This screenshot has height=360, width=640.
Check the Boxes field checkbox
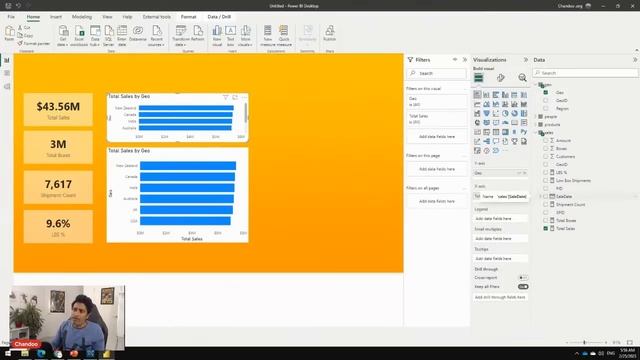[546, 148]
